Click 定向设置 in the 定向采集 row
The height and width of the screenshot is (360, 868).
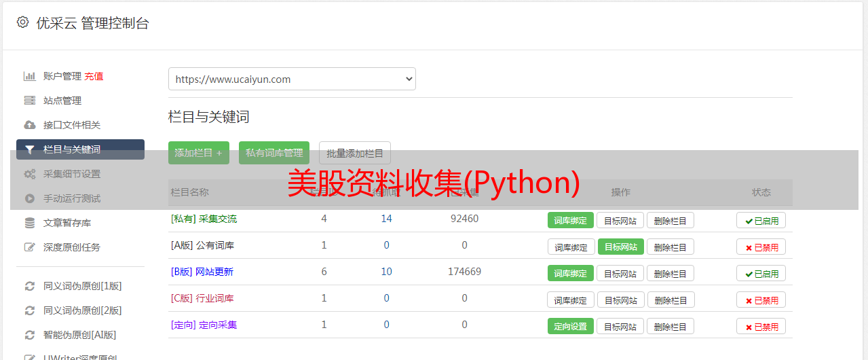tap(570, 326)
